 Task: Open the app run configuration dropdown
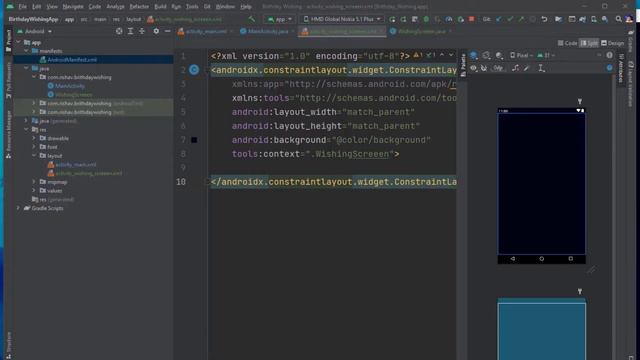pyautogui.click(x=280, y=19)
